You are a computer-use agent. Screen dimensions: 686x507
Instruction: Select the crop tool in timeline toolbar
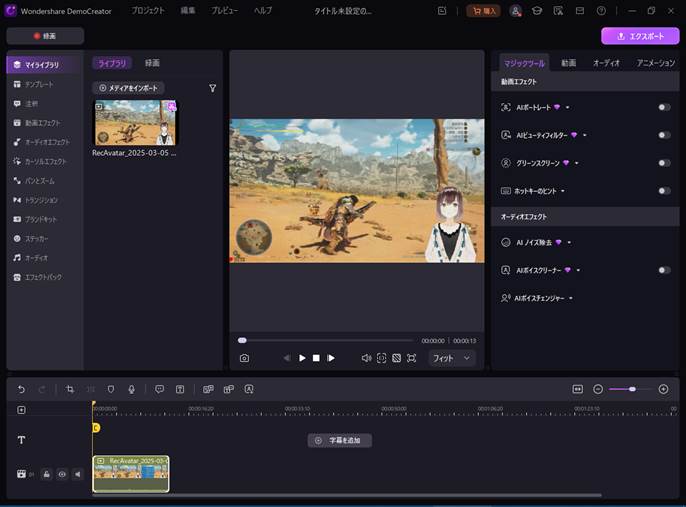pos(70,389)
